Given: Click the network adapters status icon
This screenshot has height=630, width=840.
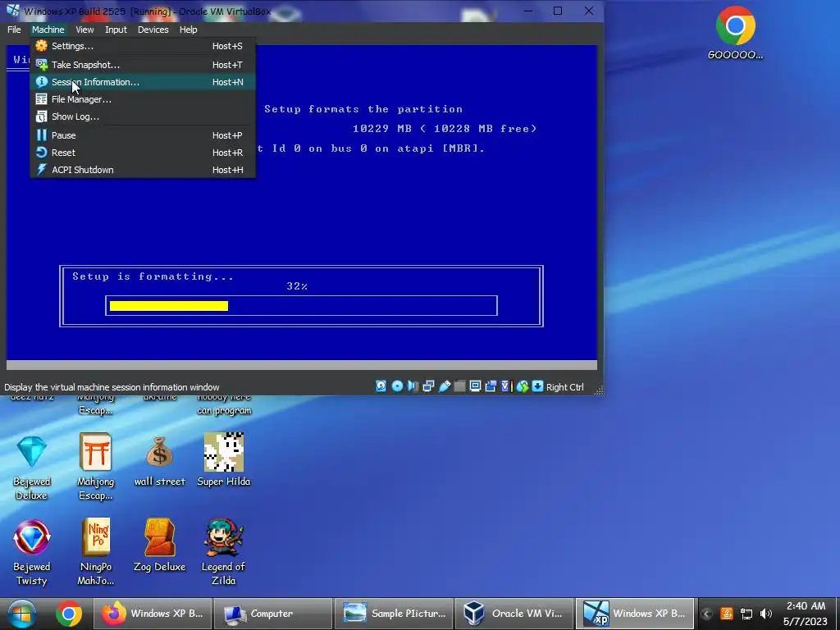Looking at the screenshot, I should (x=428, y=386).
